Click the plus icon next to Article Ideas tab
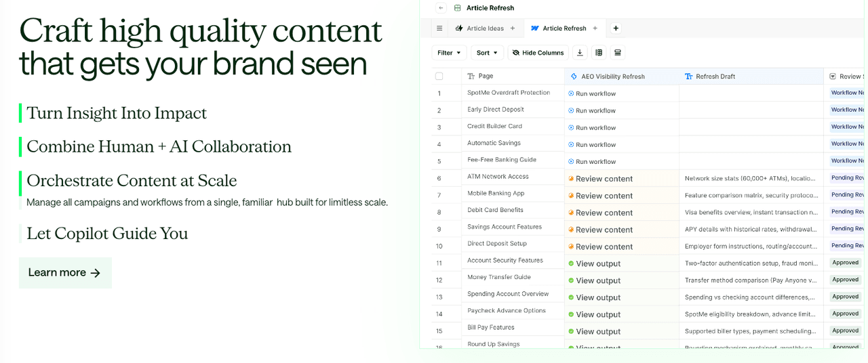The width and height of the screenshot is (868, 363). coord(513,28)
